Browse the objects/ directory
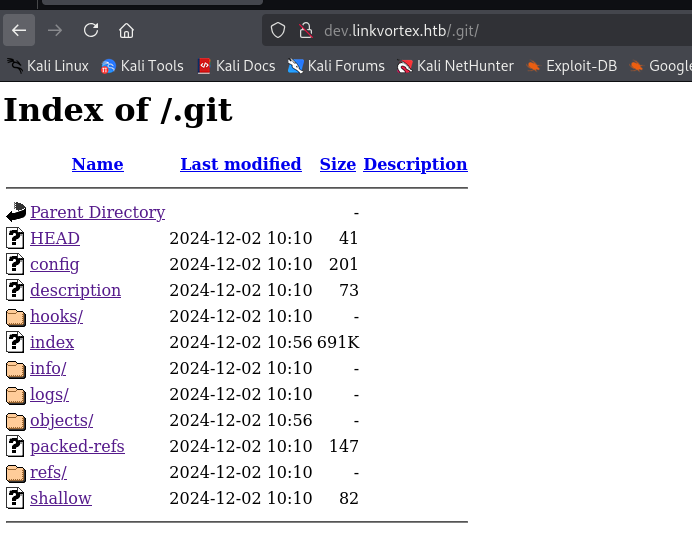 tap(62, 421)
